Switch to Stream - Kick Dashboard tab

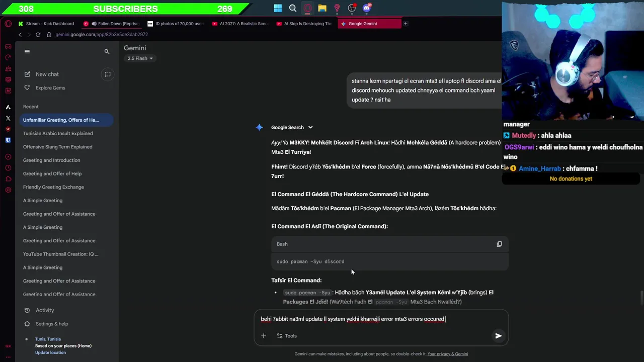[46, 24]
